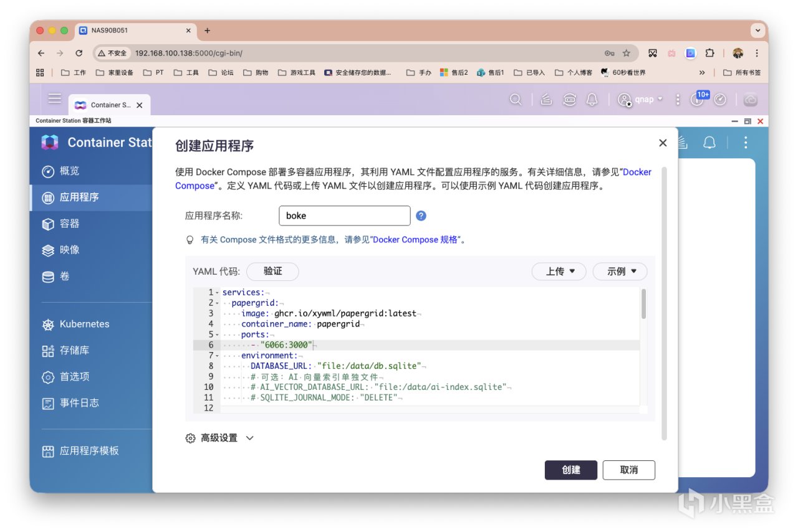Bookmark this page with the star icon
Screen dimensions: 798x532
pos(627,53)
